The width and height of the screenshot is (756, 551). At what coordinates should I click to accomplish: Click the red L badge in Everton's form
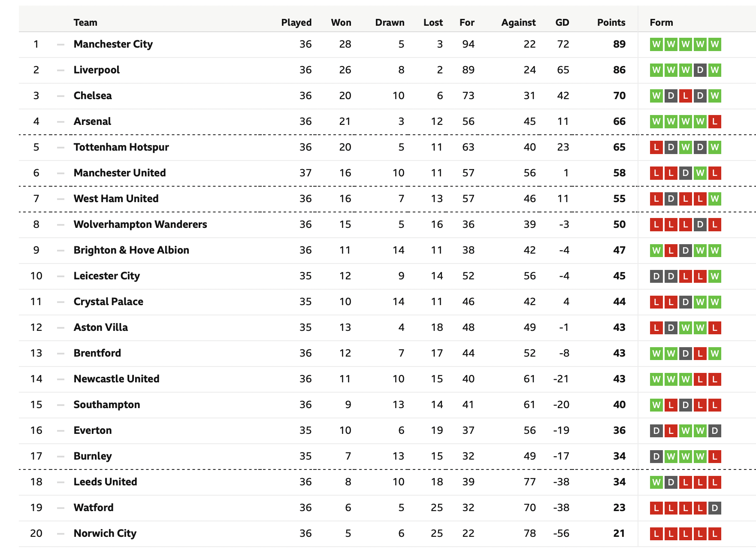coord(671,431)
